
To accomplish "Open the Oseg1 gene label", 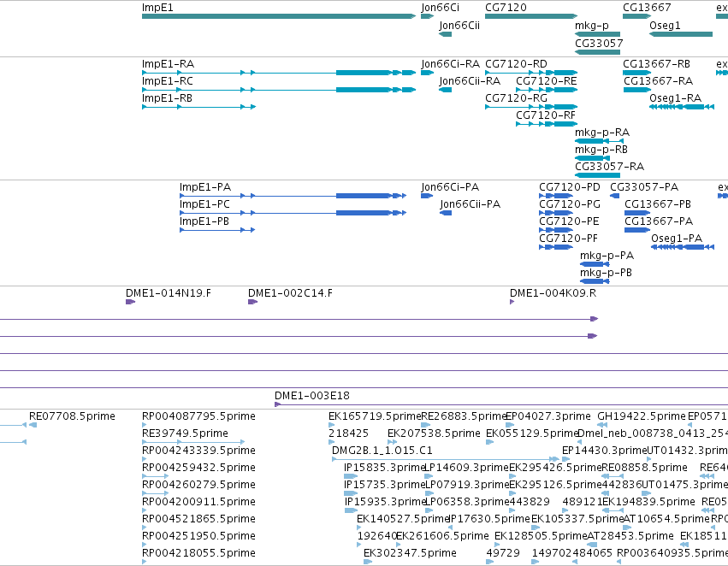I will (x=665, y=26).
